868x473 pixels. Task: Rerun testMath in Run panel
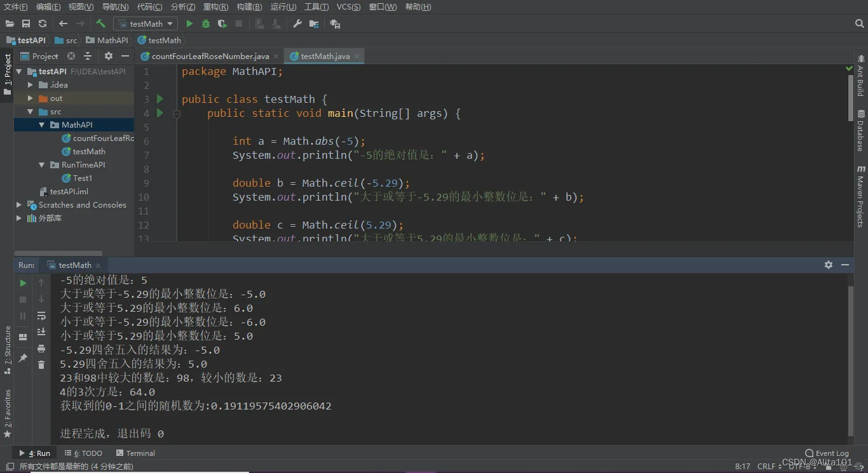(x=23, y=283)
